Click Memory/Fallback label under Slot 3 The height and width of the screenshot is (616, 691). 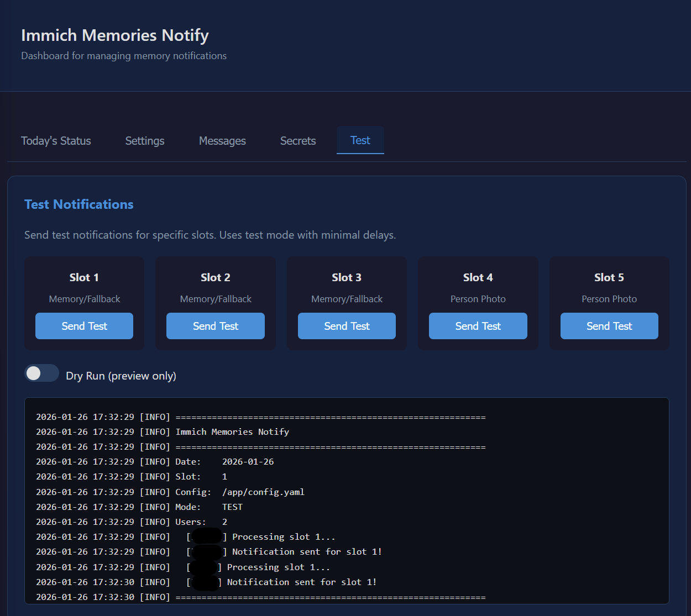(x=347, y=299)
